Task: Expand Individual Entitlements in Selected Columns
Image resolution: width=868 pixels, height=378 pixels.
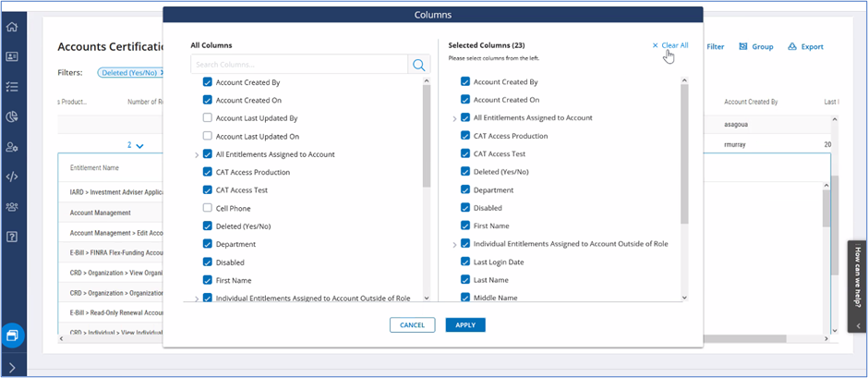Action: pyautogui.click(x=454, y=245)
